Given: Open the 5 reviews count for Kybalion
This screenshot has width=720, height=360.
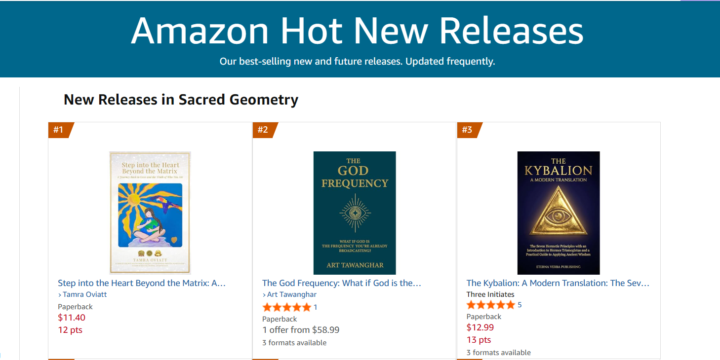Looking at the screenshot, I should tap(519, 305).
